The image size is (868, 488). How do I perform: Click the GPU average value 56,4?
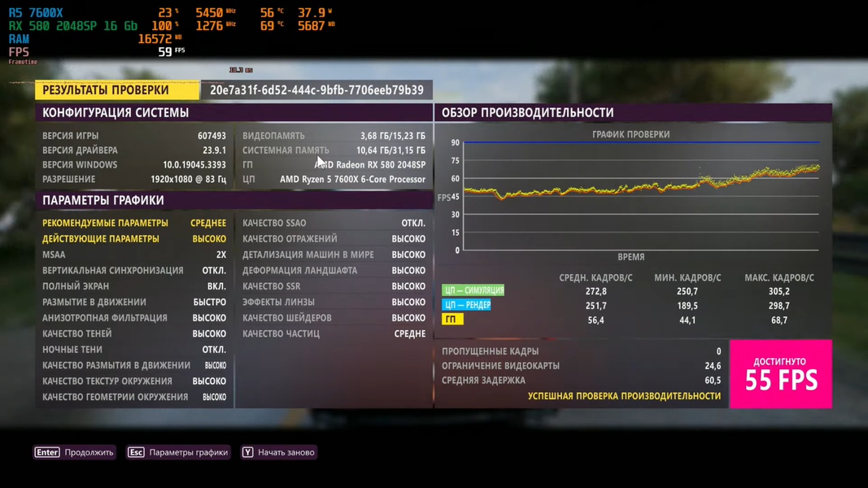click(595, 320)
